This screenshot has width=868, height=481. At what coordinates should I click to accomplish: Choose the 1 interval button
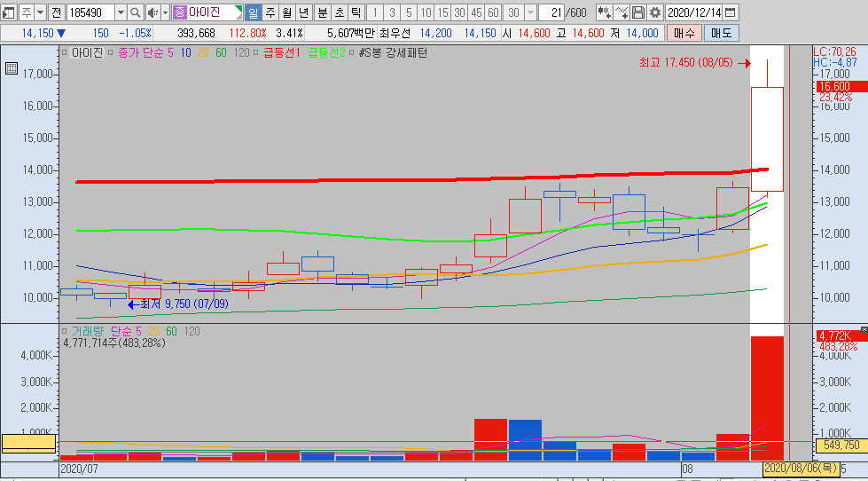click(375, 12)
